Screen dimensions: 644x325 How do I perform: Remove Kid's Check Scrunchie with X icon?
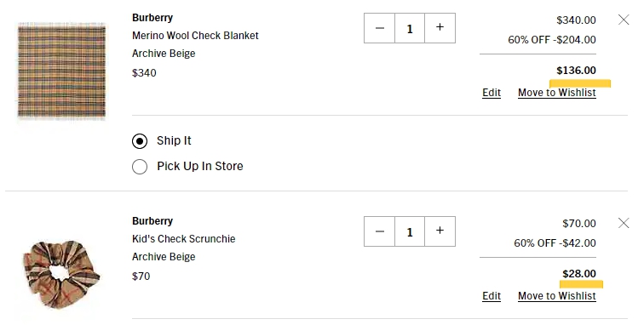[624, 223]
